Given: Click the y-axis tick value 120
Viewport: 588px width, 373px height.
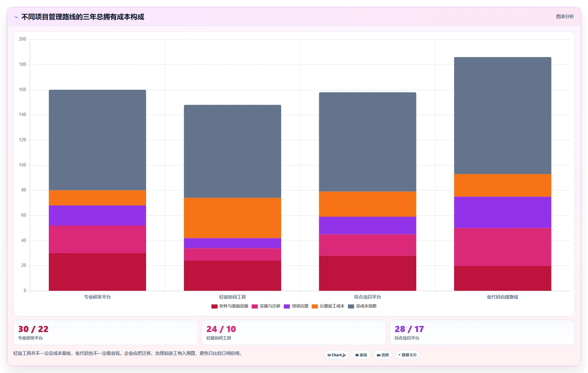Looking at the screenshot, I should [23, 140].
